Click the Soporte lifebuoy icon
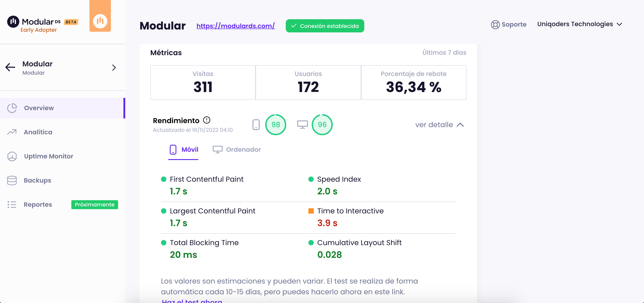Screen dimensions: 644x303 point(495,25)
